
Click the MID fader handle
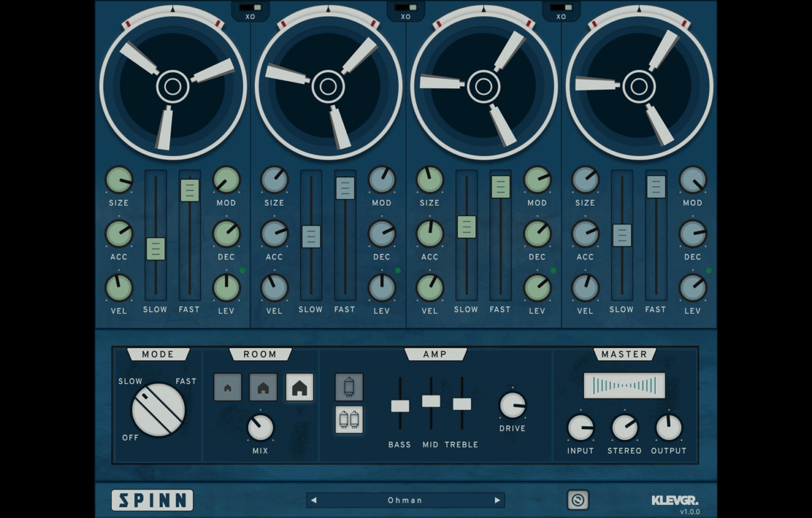click(431, 401)
